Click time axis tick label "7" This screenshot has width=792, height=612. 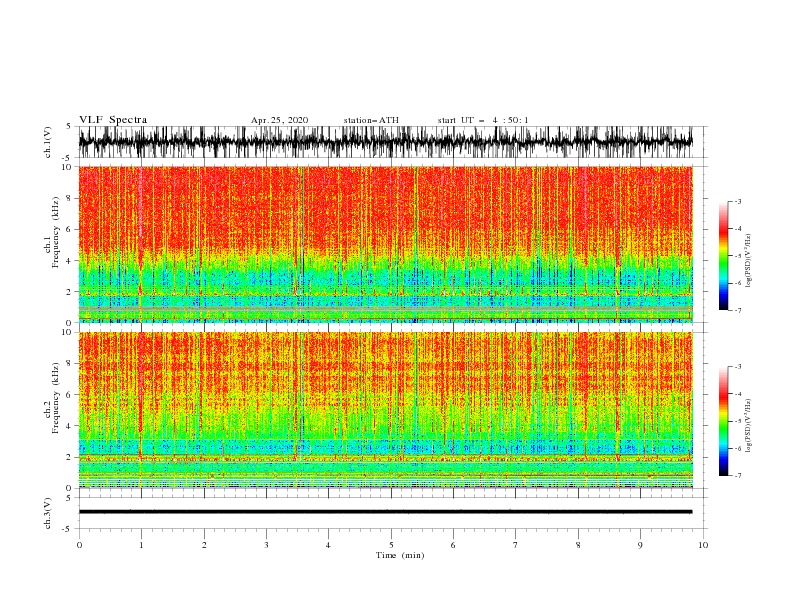point(516,545)
